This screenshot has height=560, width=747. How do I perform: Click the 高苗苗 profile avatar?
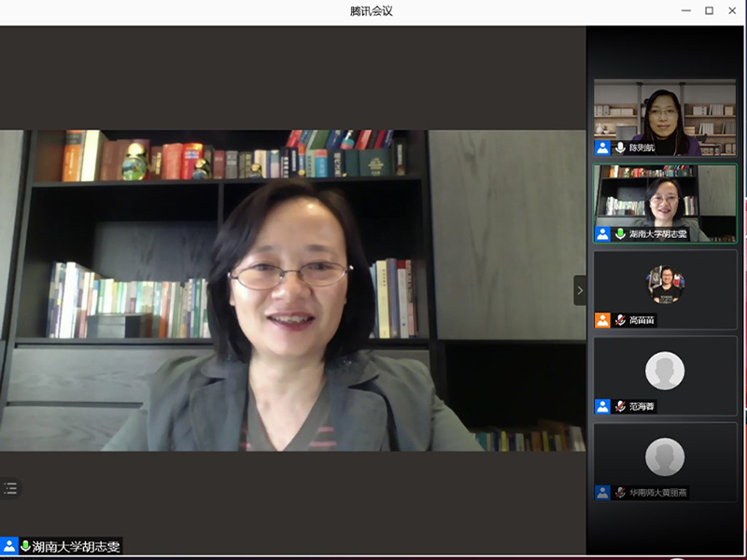(x=665, y=284)
